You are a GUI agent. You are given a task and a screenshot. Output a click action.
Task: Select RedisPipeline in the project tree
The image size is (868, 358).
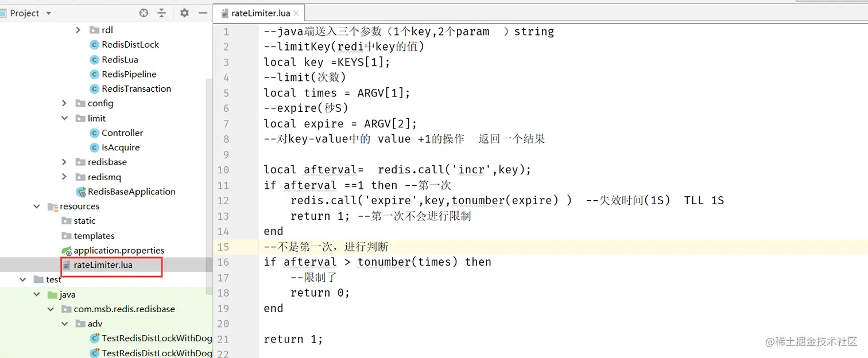pos(129,74)
